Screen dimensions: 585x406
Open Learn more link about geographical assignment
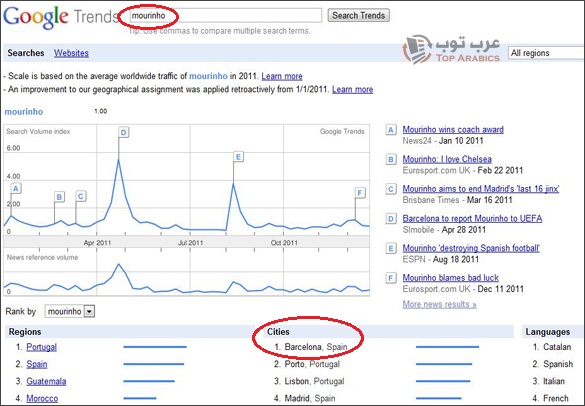click(352, 90)
